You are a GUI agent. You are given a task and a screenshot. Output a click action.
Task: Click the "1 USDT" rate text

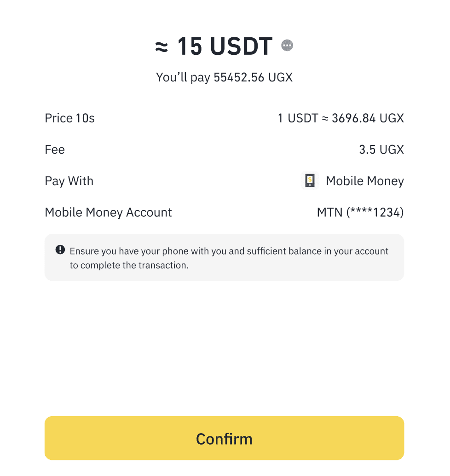pos(298,118)
